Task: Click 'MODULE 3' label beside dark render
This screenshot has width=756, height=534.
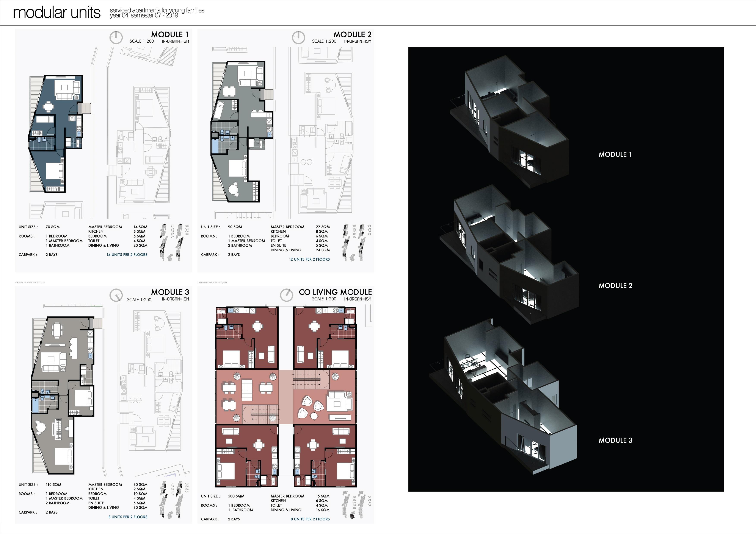Action: (x=615, y=440)
